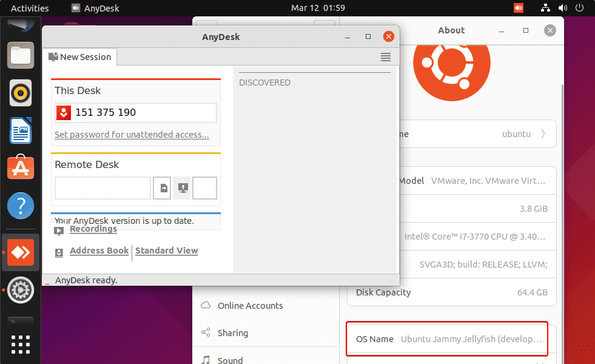Viewport: 595px width, 364px height.
Task: Open the Activities overview
Action: pyautogui.click(x=29, y=8)
